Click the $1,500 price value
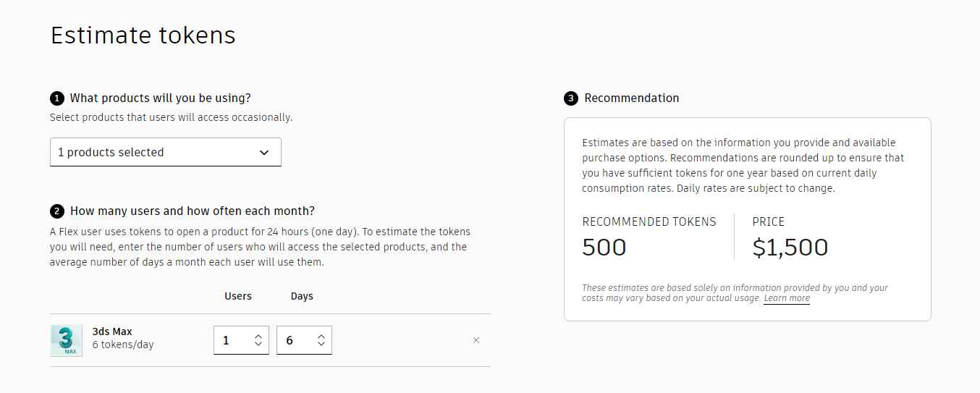 pos(790,248)
